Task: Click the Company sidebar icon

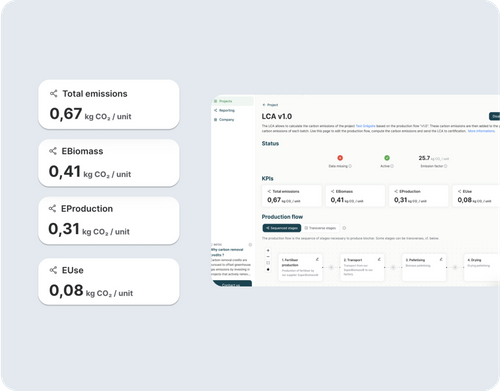Action: point(216,119)
